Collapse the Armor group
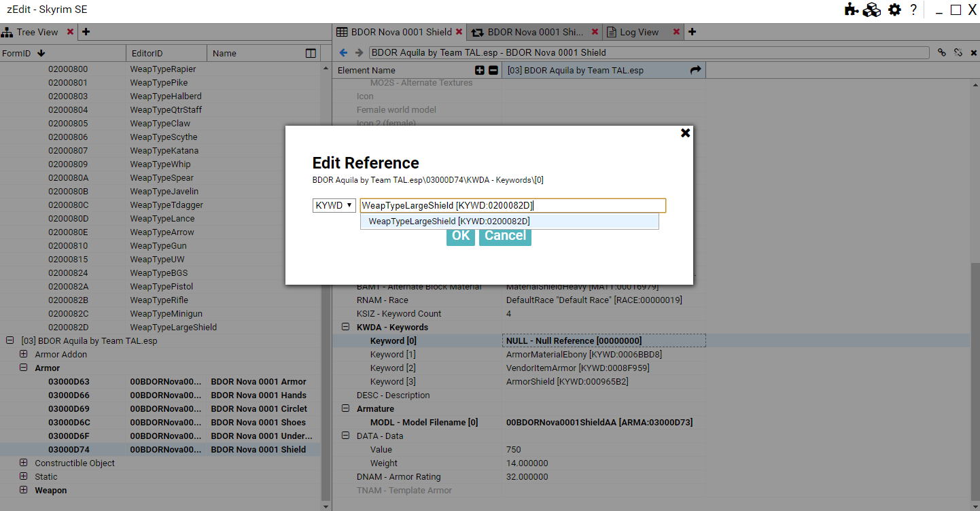980x511 pixels. tap(24, 368)
